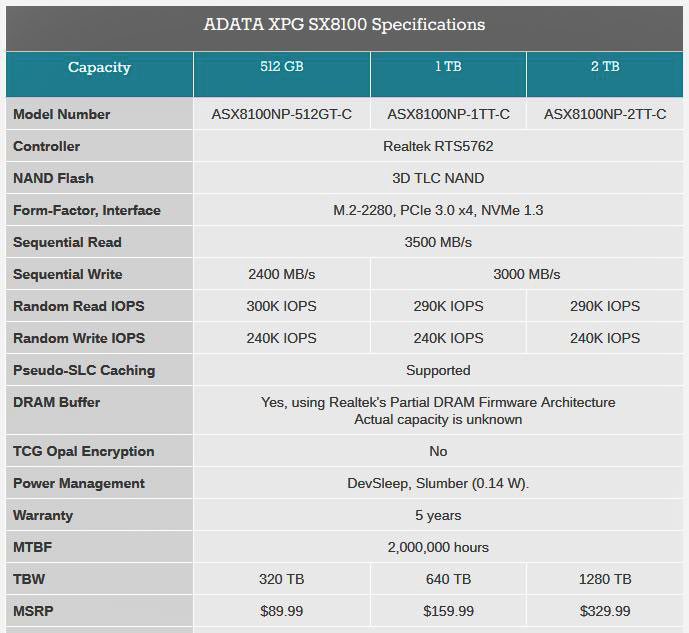Click the '1280 TB' endurance value
Viewport: 689px width, 633px height.
point(605,579)
